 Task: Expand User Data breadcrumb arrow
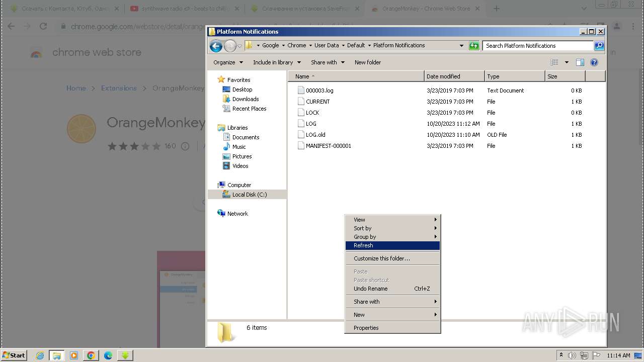tap(343, 45)
